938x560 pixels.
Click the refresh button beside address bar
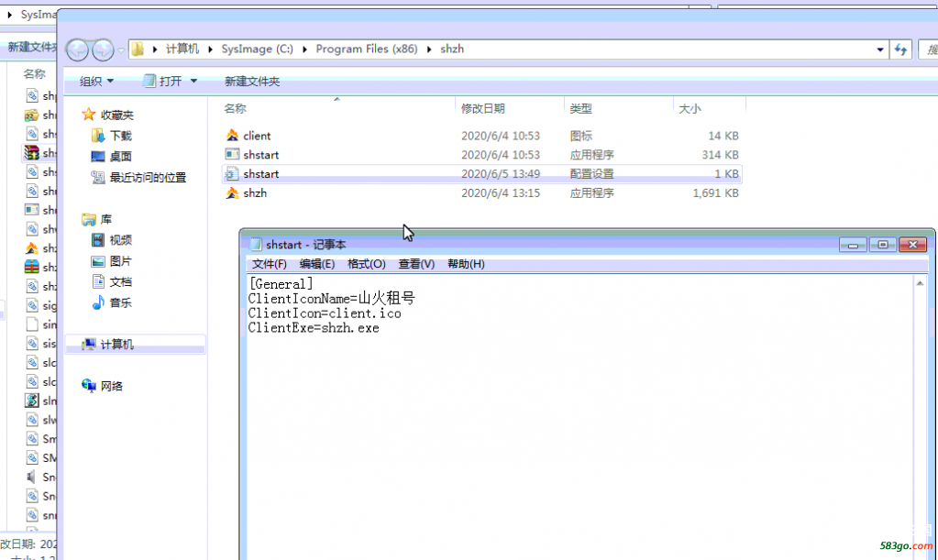point(901,49)
